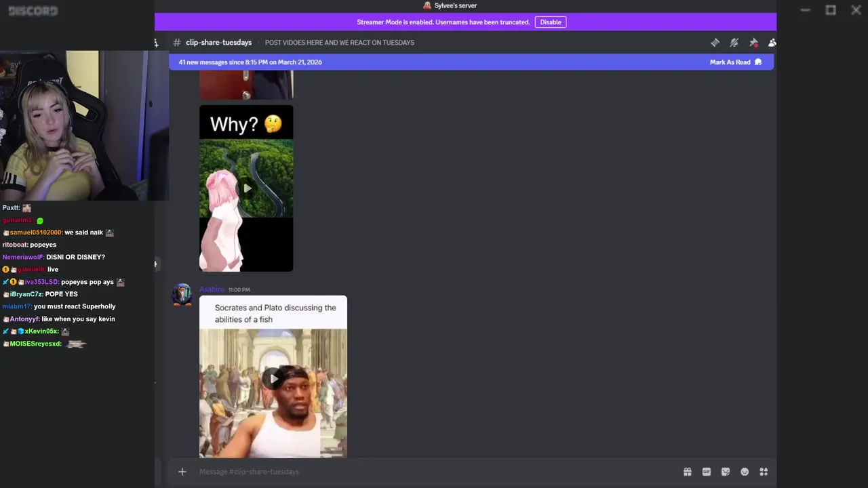Image resolution: width=868 pixels, height=488 pixels.
Task: Open the apps launcher icon
Action: [764, 472]
